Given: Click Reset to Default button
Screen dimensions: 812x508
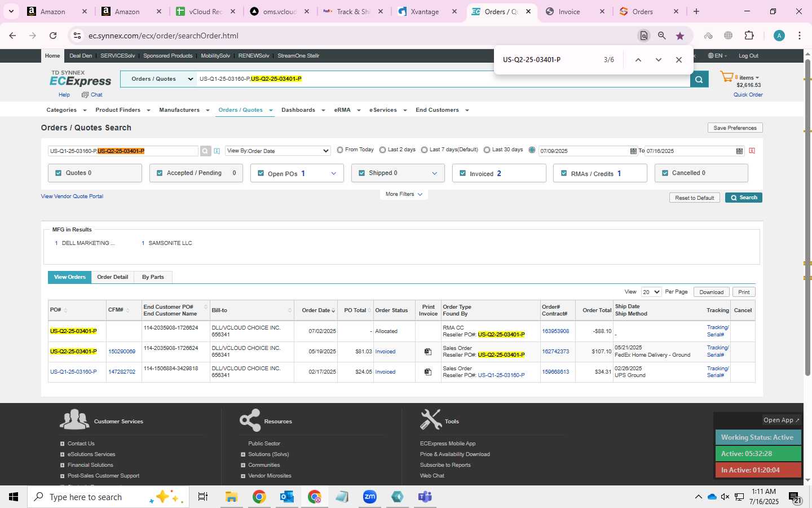Looking at the screenshot, I should pyautogui.click(x=694, y=198).
